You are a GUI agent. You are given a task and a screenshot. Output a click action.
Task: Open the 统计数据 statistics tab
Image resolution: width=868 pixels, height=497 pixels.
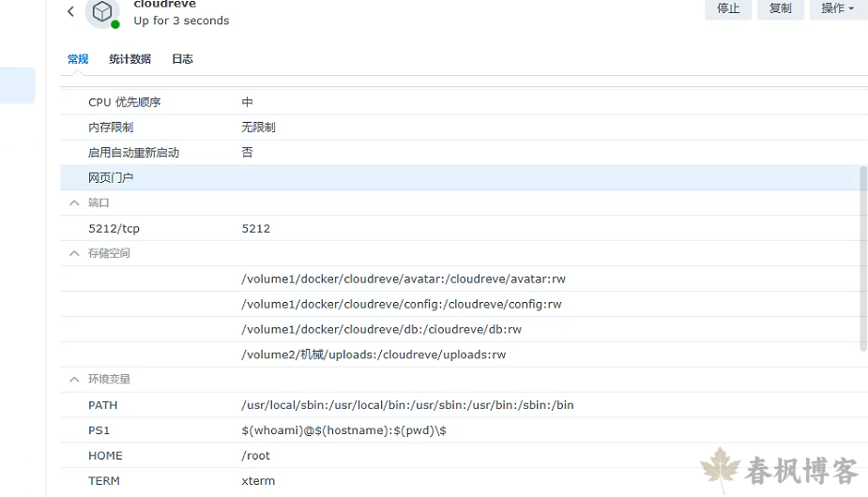click(130, 59)
